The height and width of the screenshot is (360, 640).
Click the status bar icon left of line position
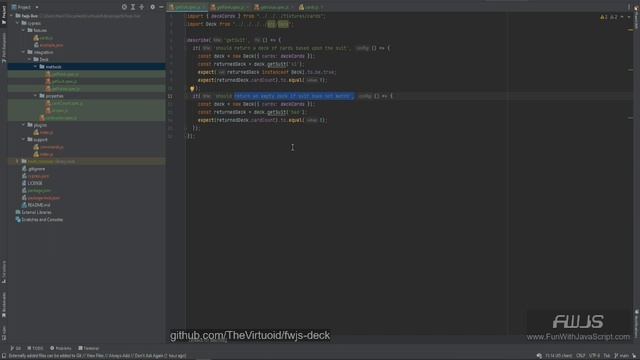coord(539,356)
